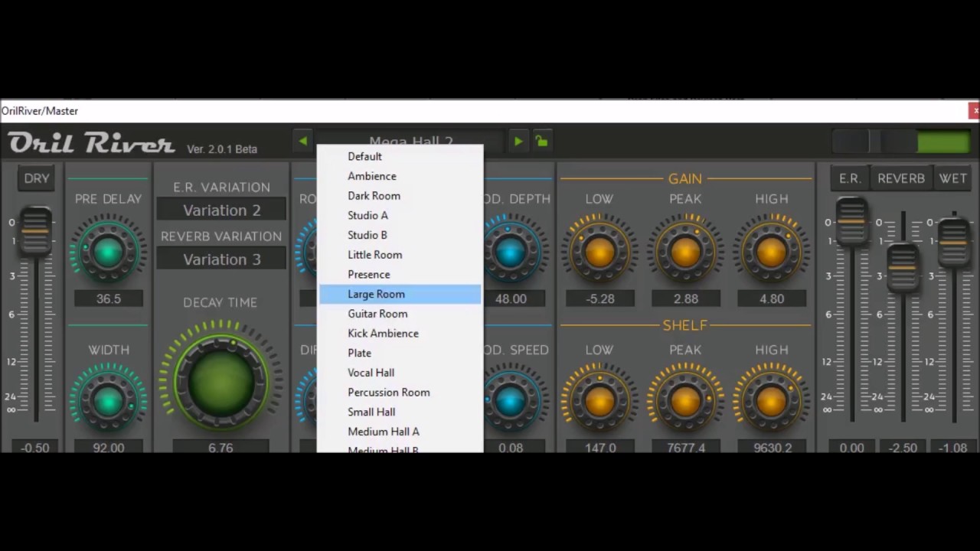Toggle the green preset lock icon
Image resolution: width=980 pixels, height=551 pixels.
pyautogui.click(x=541, y=142)
